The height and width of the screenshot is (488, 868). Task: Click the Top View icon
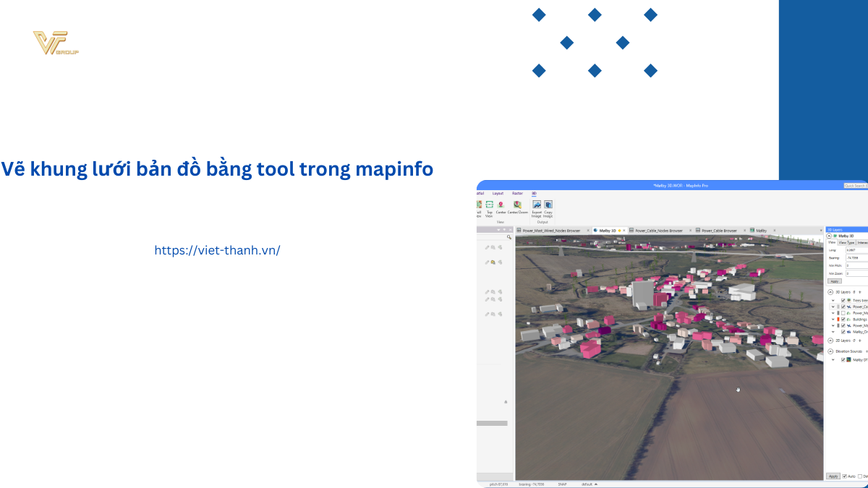[489, 206]
